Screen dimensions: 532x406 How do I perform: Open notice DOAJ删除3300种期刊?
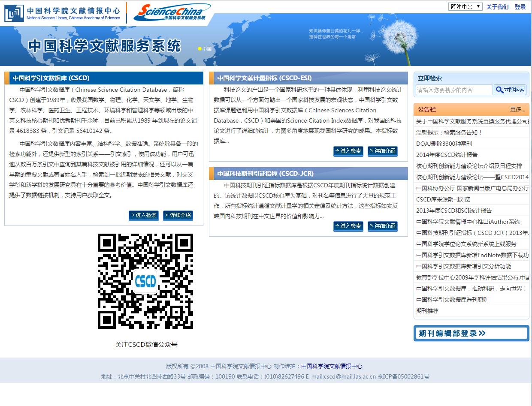444,144
